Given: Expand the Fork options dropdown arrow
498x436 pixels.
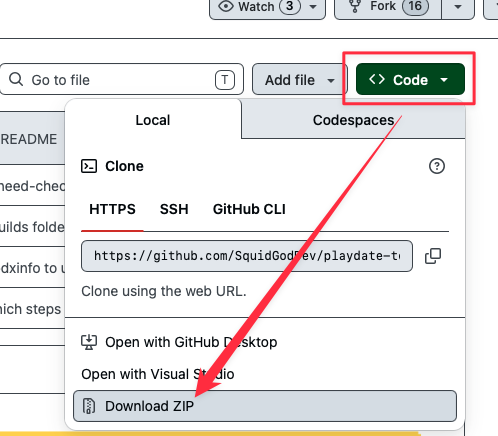Looking at the screenshot, I should (458, 7).
